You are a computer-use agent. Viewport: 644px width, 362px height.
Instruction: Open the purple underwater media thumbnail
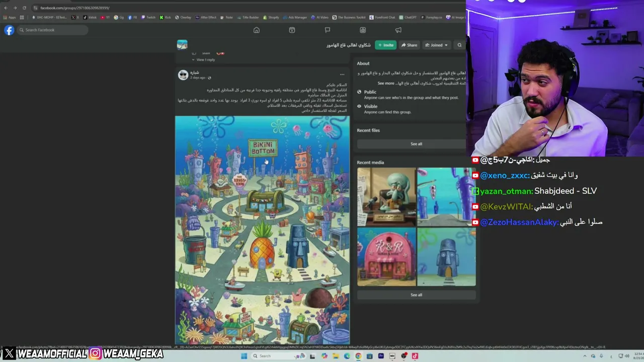tap(446, 197)
